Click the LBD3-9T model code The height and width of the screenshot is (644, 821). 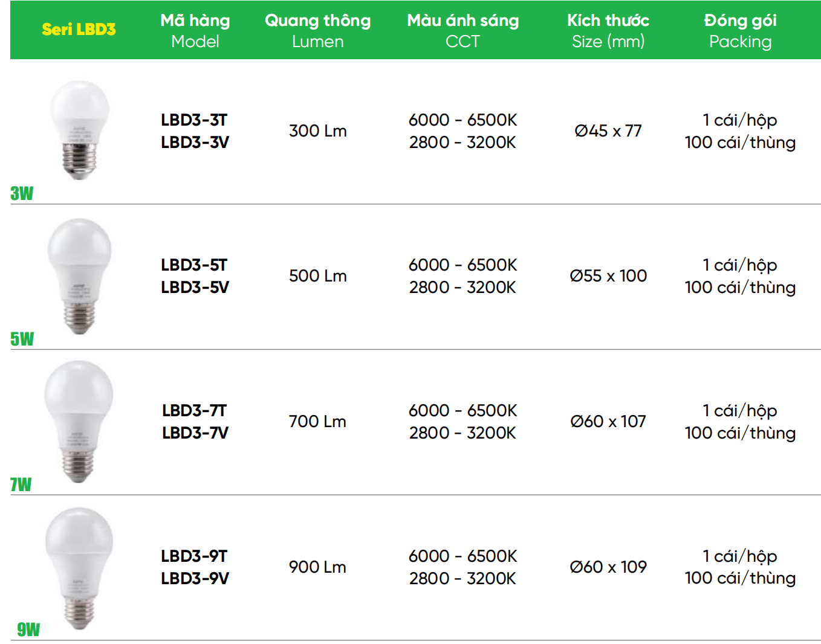[x=194, y=556]
